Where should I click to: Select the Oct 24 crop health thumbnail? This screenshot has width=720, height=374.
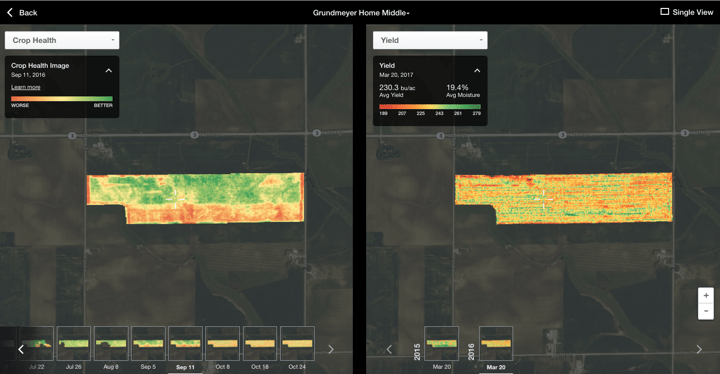297,343
